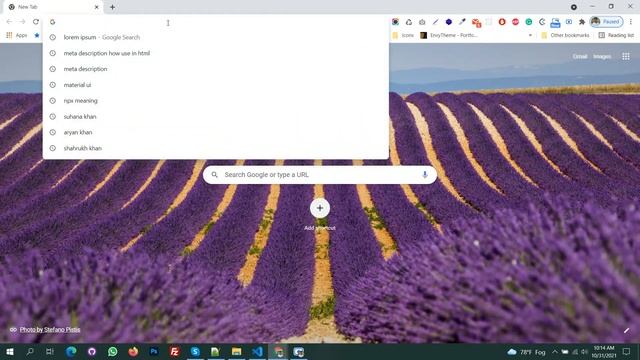
Task: Click the recycle-arrows extension icon
Action: (x=409, y=22)
